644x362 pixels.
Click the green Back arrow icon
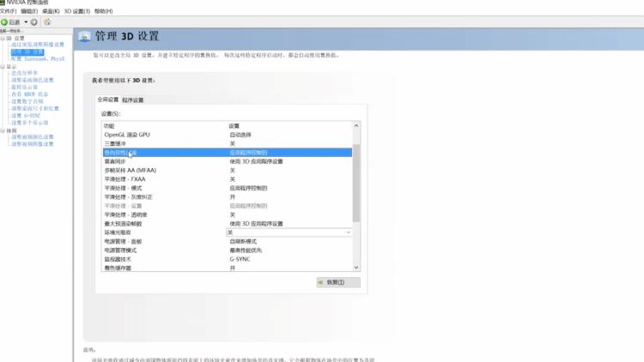[4, 22]
